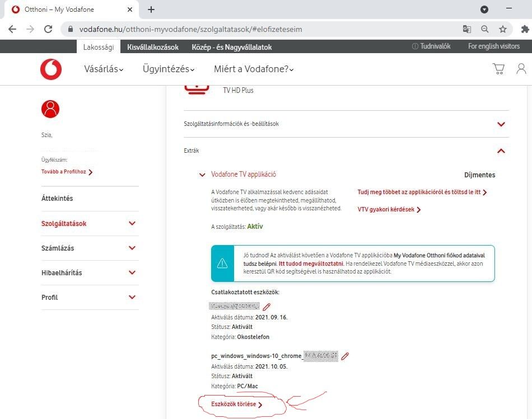The image size is (532, 419).
Task: Click the TV service icon above TV HD Plus
Action: [197, 90]
